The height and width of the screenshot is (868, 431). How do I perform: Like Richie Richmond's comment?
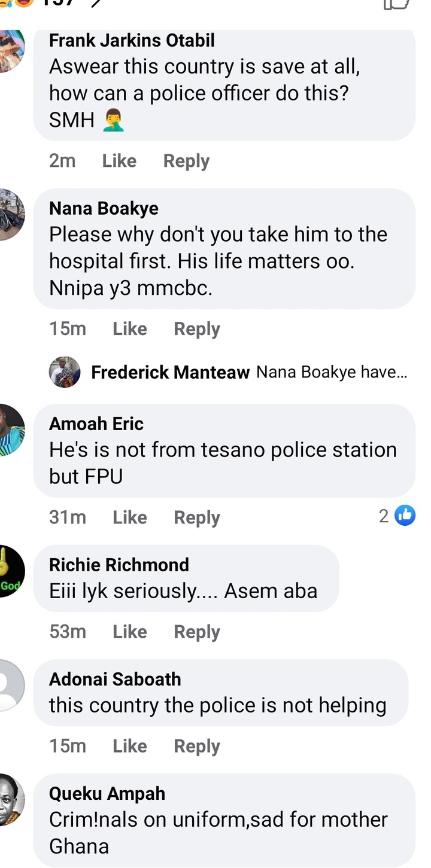[129, 632]
